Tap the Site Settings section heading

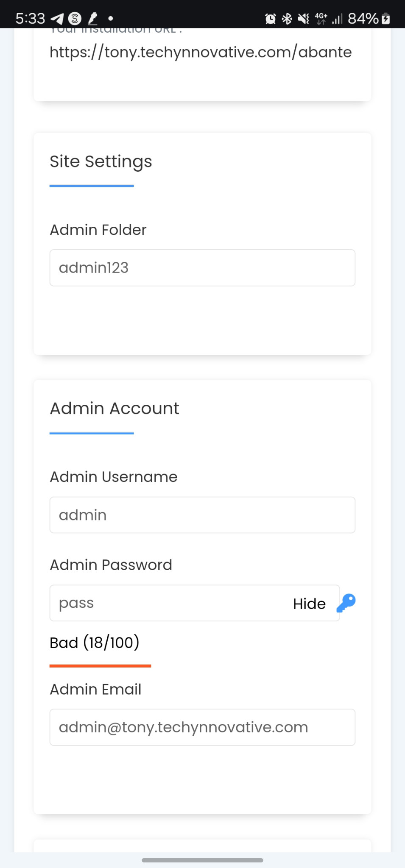[101, 161]
